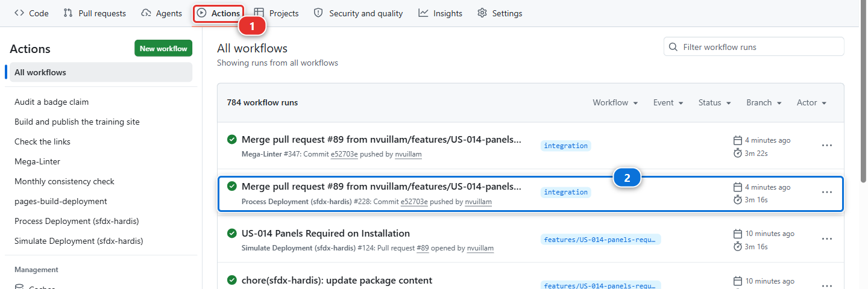Select Mega-Linter workflow in sidebar
This screenshot has width=868, height=289.
(x=37, y=161)
